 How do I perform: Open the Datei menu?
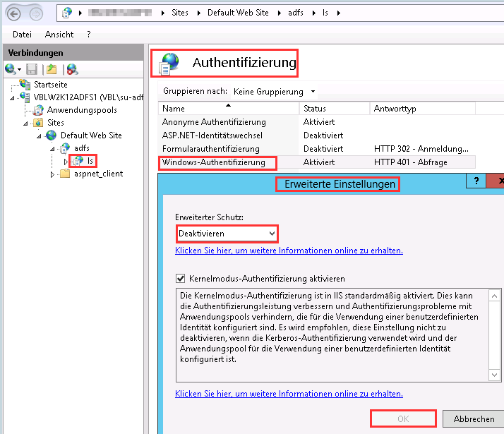coord(22,34)
